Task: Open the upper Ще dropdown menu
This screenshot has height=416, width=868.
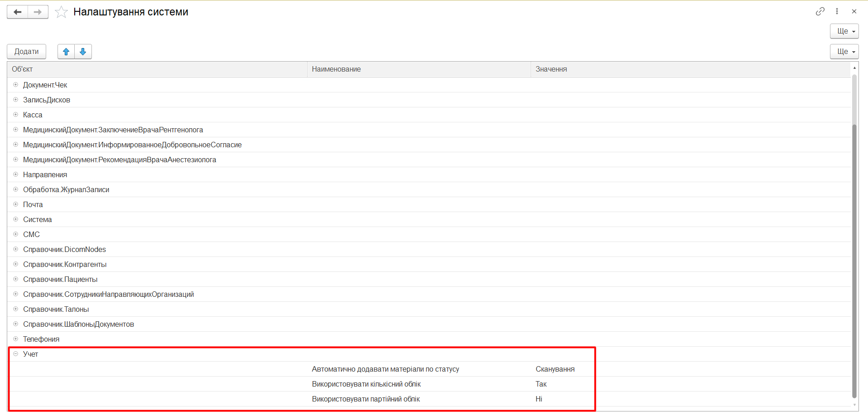Action: (x=844, y=31)
